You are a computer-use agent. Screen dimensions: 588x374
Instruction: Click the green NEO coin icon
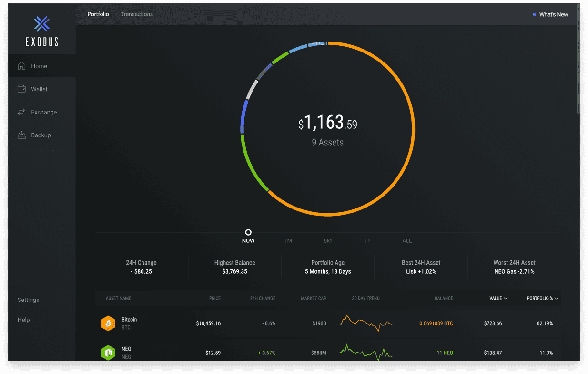click(108, 353)
